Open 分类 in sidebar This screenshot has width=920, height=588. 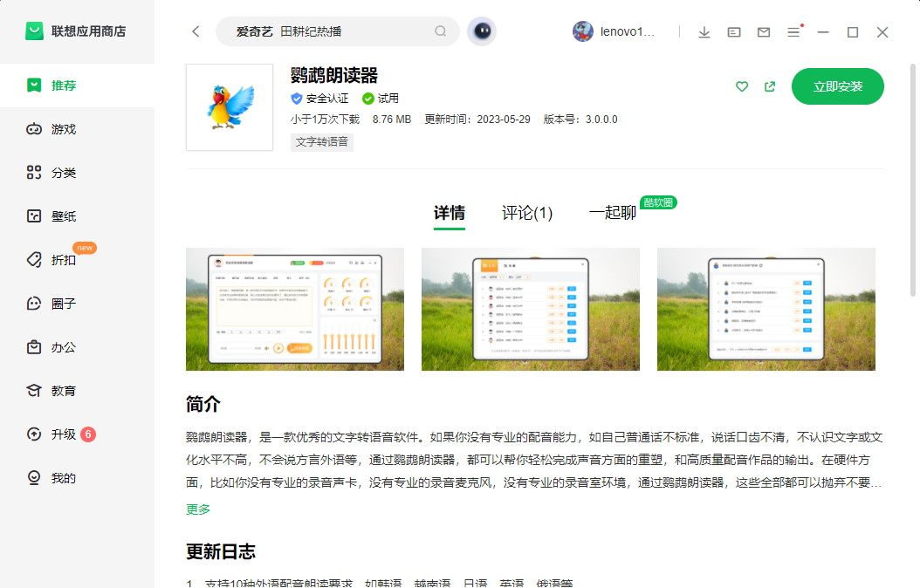pyautogui.click(x=77, y=173)
